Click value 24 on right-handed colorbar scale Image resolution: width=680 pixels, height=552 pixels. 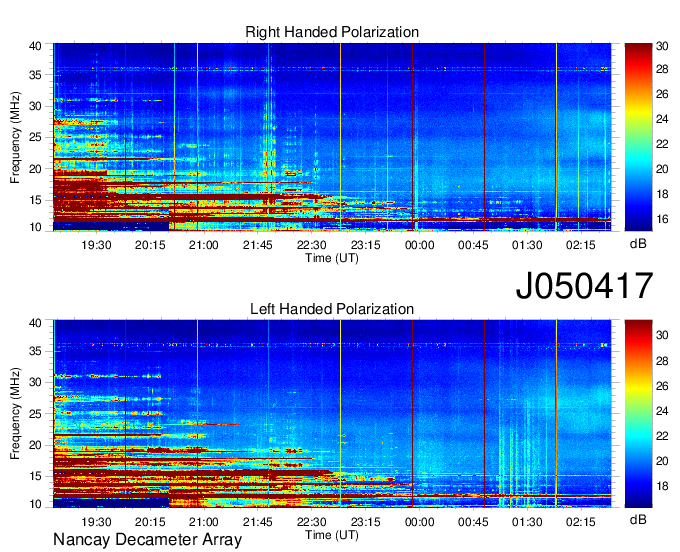(662, 119)
